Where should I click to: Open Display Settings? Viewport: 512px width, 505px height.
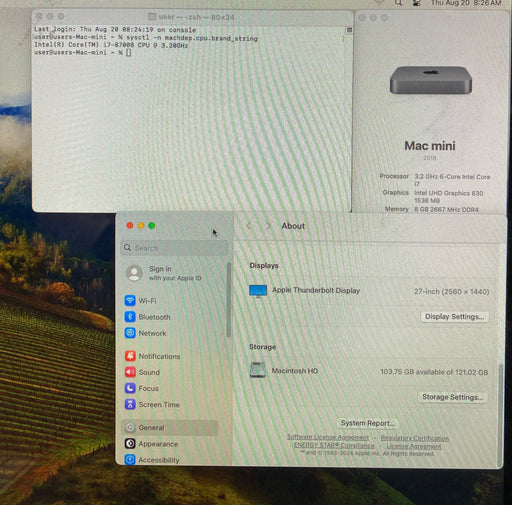point(454,316)
